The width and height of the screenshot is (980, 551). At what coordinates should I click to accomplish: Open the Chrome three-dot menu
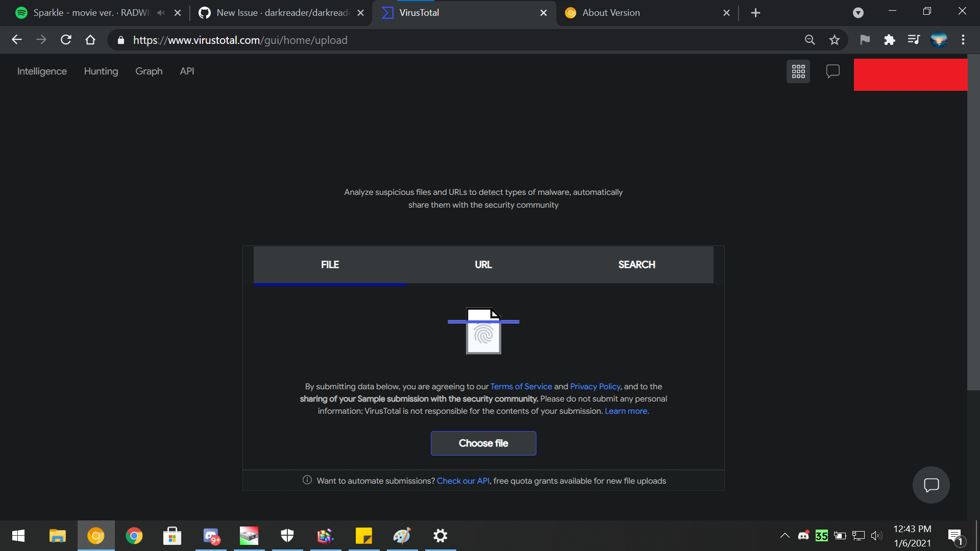click(964, 40)
